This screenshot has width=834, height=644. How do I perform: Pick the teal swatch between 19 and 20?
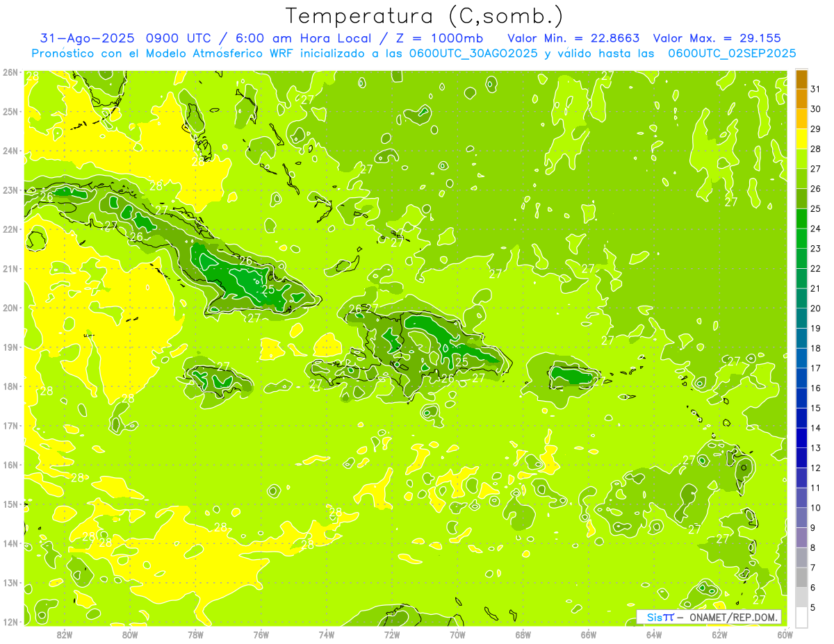point(801,318)
